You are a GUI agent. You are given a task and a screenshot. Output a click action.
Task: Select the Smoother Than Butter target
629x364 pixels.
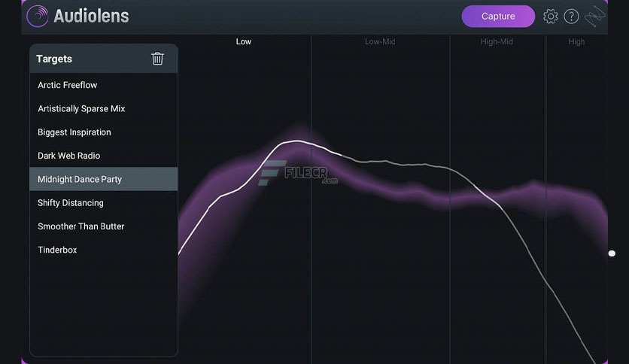[x=104, y=226]
